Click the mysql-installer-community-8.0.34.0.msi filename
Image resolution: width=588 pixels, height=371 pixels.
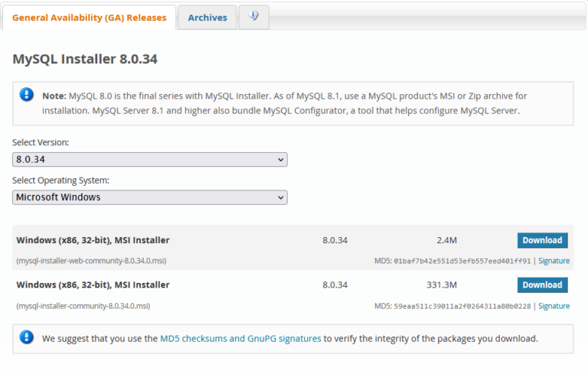[83, 306]
